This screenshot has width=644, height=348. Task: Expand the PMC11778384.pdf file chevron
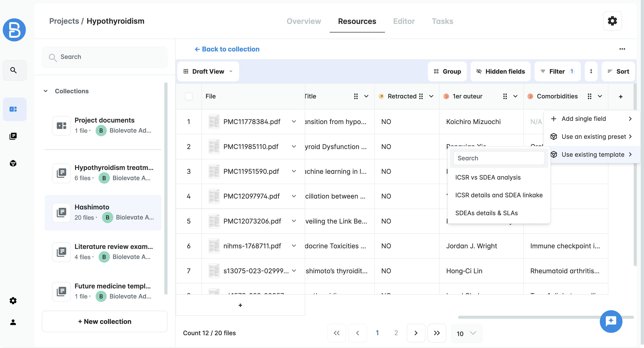tap(294, 122)
